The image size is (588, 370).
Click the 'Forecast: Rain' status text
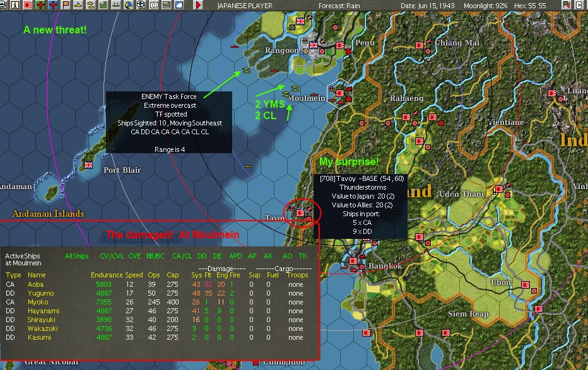339,6
